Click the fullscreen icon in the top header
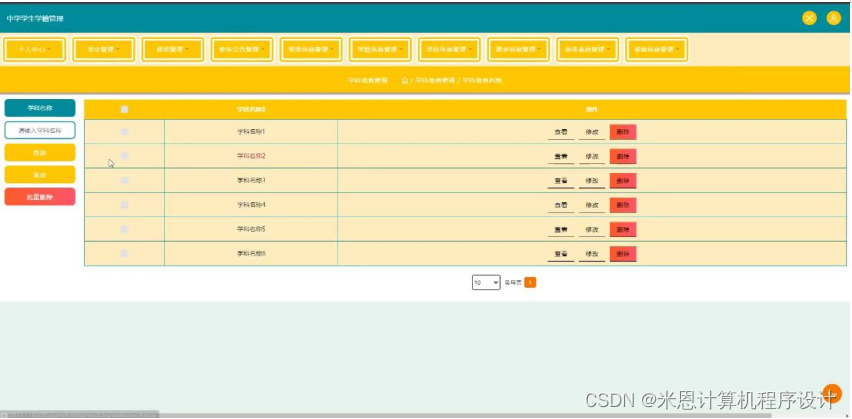 click(x=809, y=18)
